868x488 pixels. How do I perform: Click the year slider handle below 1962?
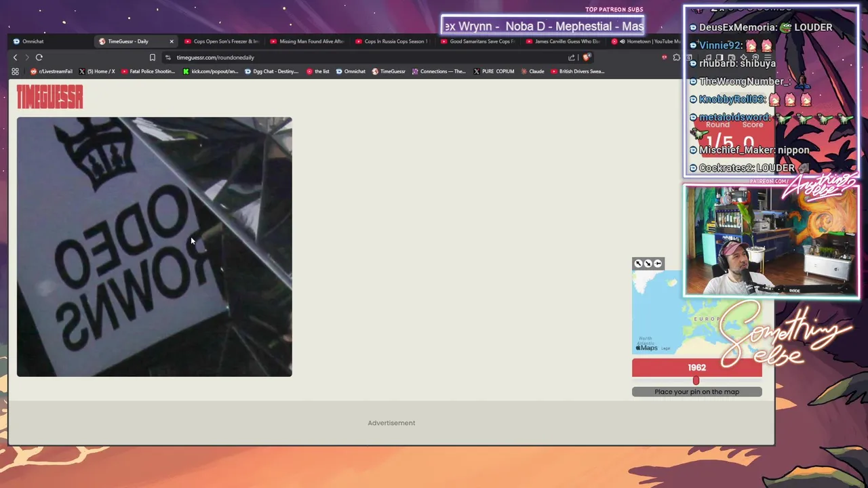pos(696,381)
